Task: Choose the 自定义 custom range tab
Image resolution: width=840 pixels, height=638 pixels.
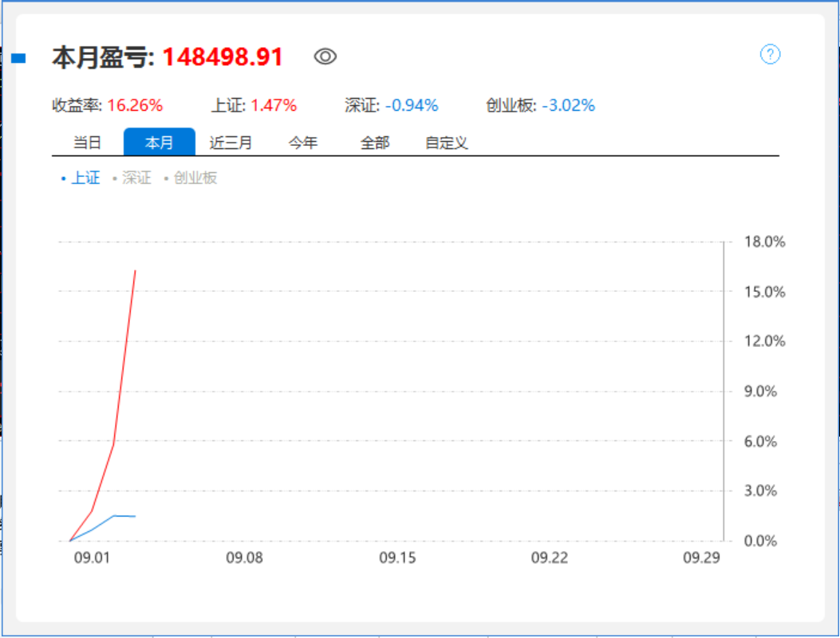Action: tap(446, 143)
